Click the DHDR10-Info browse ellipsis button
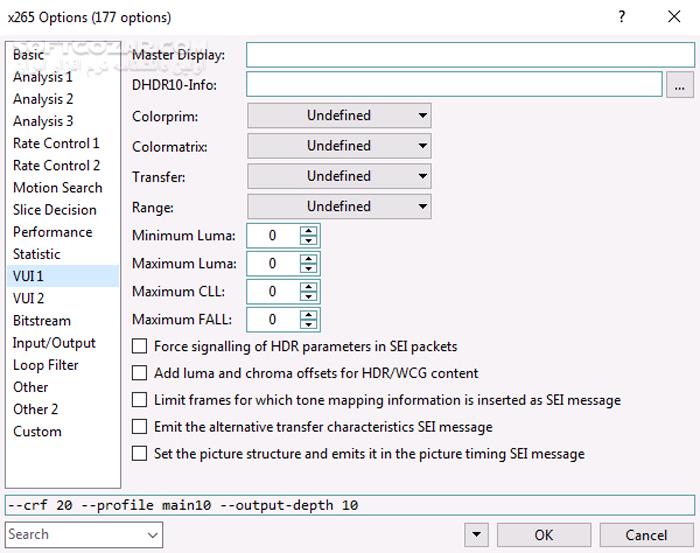 point(679,85)
